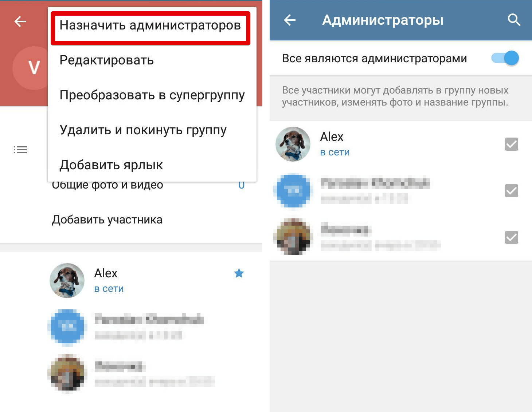The image size is (532, 412).
Task: Toggle 'Все являются администраторами' switch
Action: [x=505, y=58]
